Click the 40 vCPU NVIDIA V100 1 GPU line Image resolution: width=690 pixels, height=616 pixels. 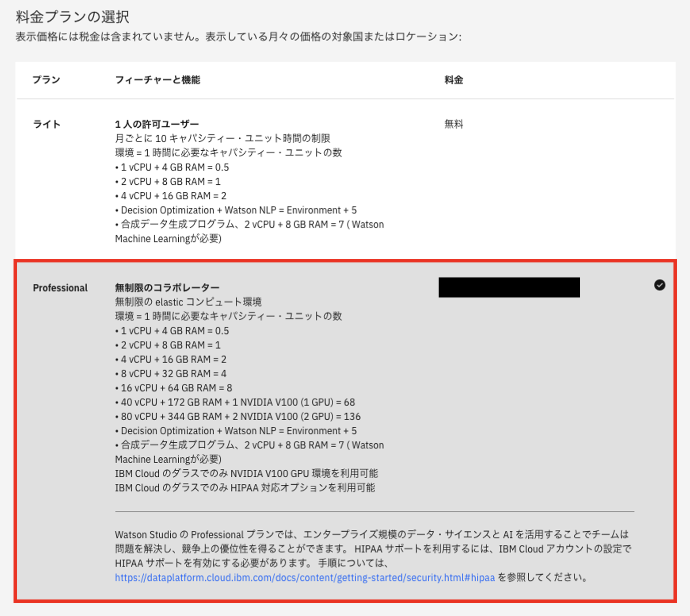[235, 402]
